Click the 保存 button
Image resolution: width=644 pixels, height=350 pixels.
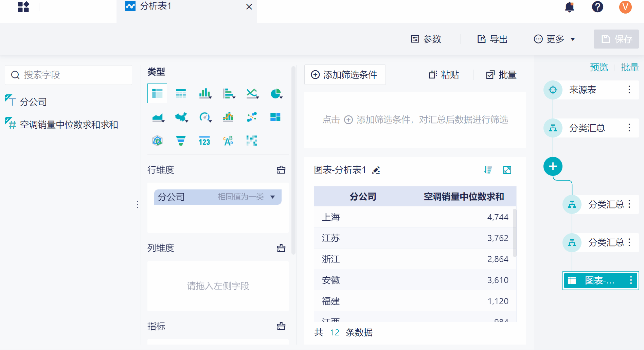[x=616, y=39]
